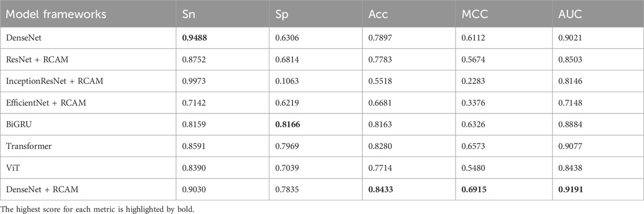The image size is (644, 214).
Task: Click the ResNet + RCAM row label
Action: coord(37,60)
